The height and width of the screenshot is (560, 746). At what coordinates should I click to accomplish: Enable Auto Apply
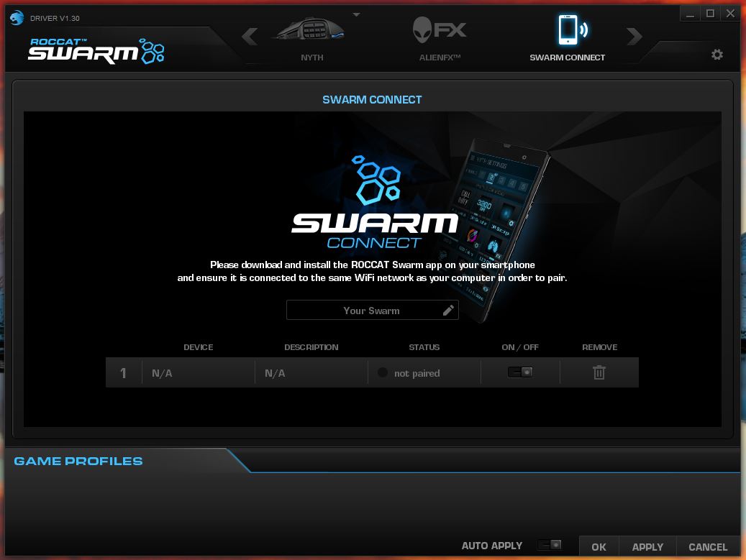coord(550,545)
